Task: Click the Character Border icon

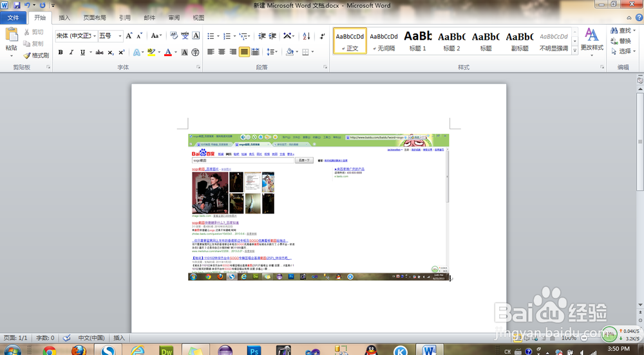Action: (x=196, y=36)
